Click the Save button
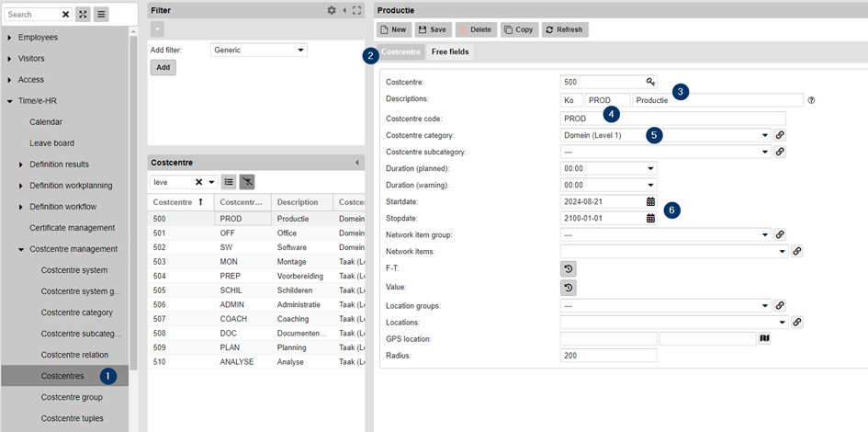 coord(433,29)
